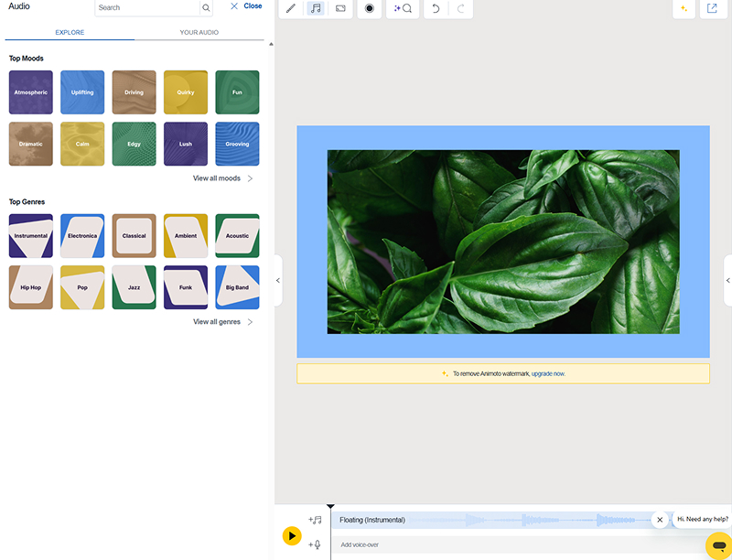This screenshot has height=560, width=732.
Task: Collapse the left panel arrow
Action: point(278,281)
